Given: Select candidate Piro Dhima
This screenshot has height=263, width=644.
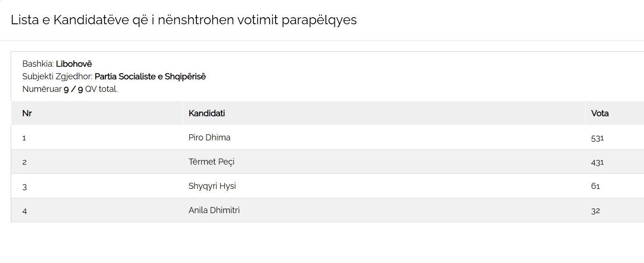Looking at the screenshot, I should (209, 138).
